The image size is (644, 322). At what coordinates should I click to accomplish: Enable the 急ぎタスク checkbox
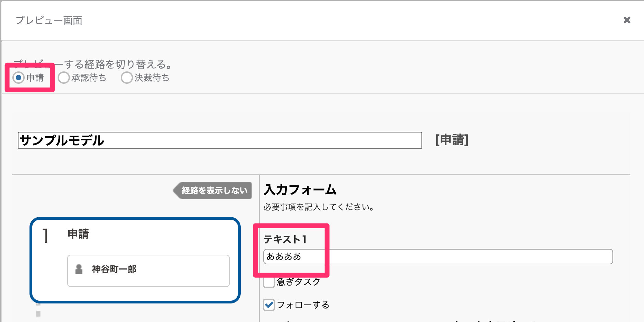tap(269, 282)
